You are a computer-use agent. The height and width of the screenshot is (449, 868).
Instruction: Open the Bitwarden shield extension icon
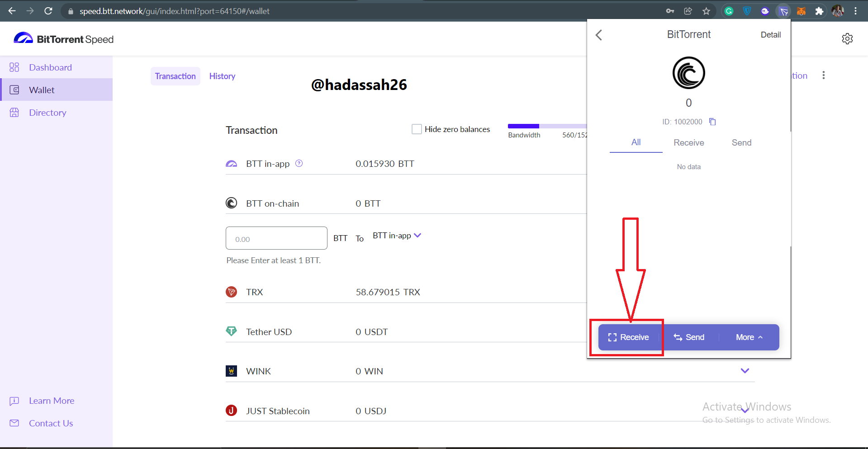click(747, 11)
